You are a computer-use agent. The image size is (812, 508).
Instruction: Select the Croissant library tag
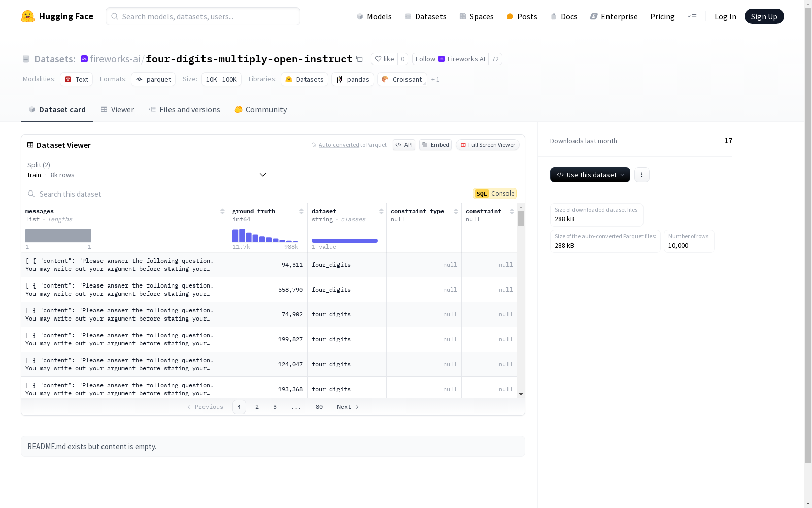[x=402, y=79]
